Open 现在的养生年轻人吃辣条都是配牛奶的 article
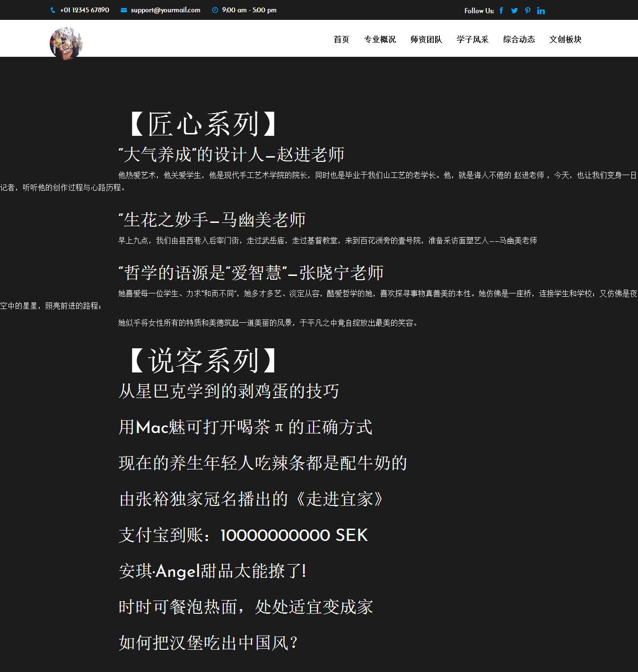This screenshot has width=638, height=672. (263, 463)
